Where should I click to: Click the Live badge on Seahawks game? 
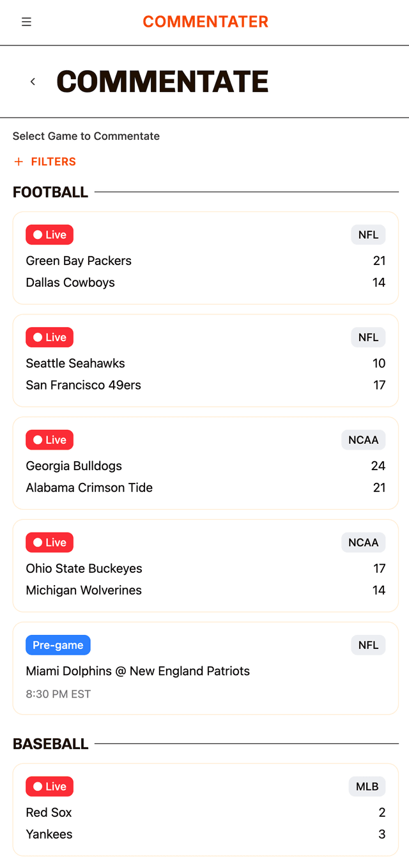pyautogui.click(x=49, y=337)
